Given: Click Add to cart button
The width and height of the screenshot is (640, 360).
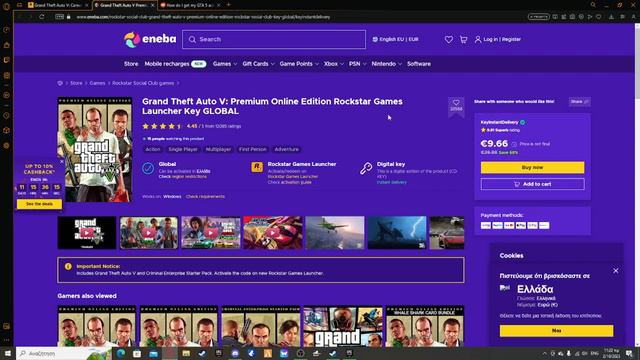Looking at the screenshot, I should (x=532, y=184).
